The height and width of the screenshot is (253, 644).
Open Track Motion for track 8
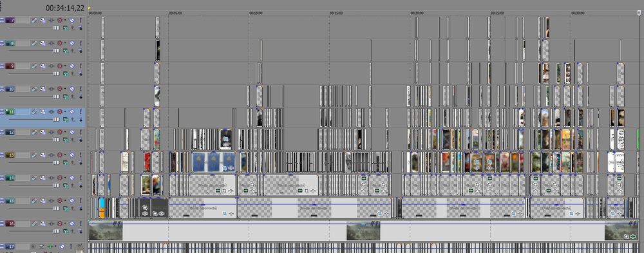pyautogui.click(x=43, y=43)
